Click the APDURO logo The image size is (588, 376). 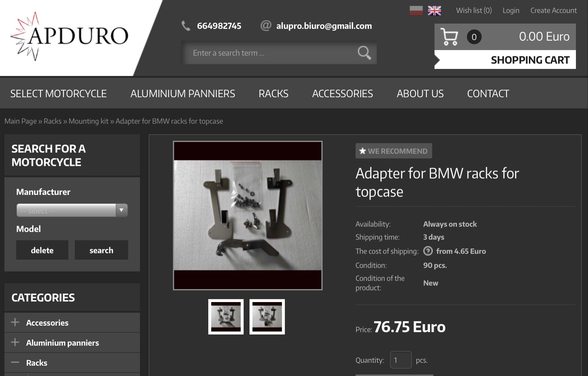coord(69,36)
